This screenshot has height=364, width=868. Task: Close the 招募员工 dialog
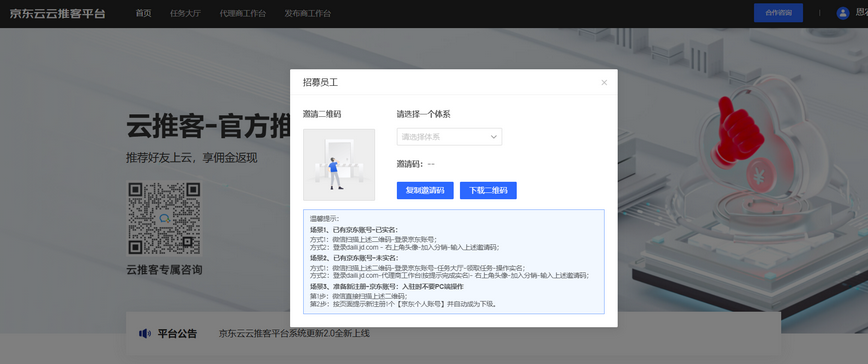click(604, 82)
